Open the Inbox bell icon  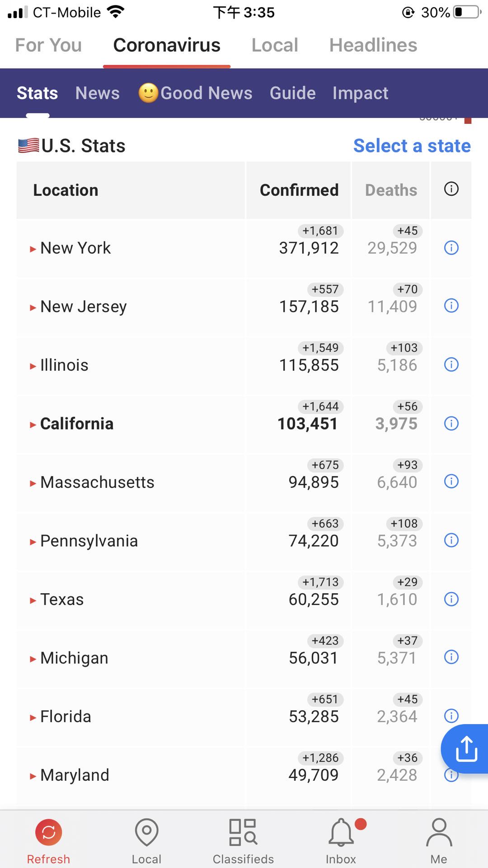(341, 832)
